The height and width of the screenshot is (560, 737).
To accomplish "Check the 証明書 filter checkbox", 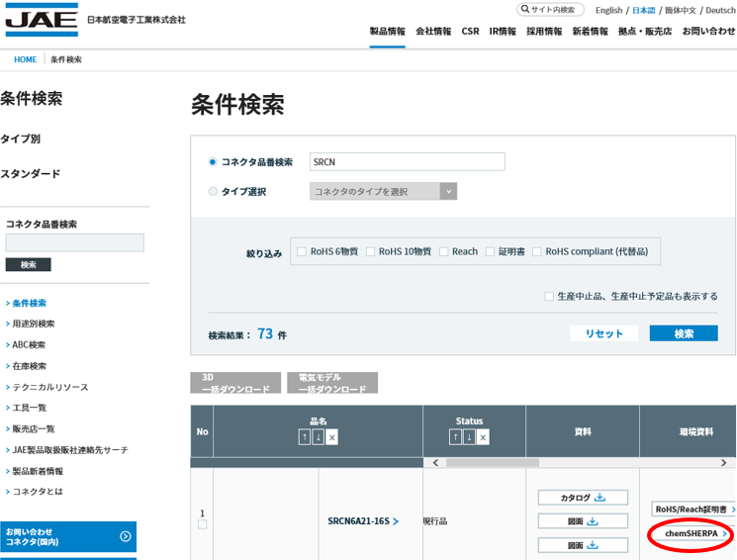I will 490,251.
